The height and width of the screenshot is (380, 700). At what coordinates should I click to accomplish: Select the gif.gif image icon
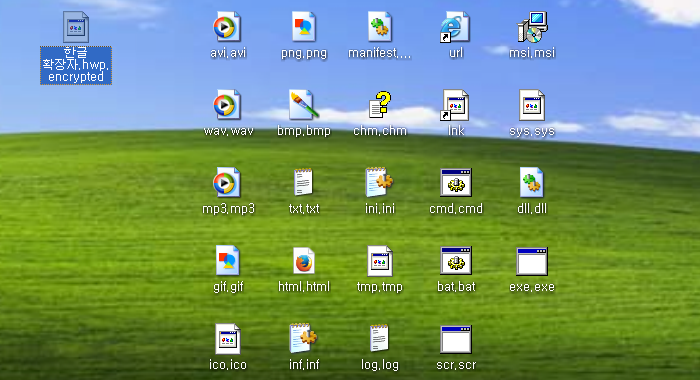click(x=228, y=260)
